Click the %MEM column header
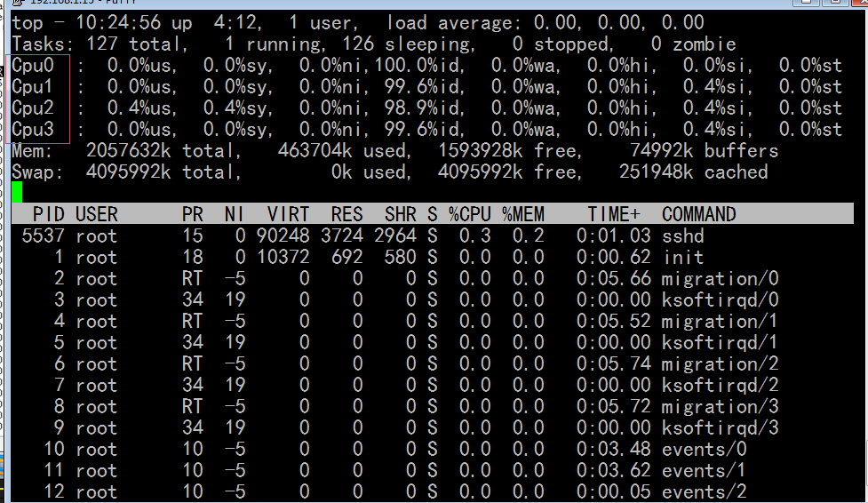Image resolution: width=868 pixels, height=503 pixels. (523, 214)
